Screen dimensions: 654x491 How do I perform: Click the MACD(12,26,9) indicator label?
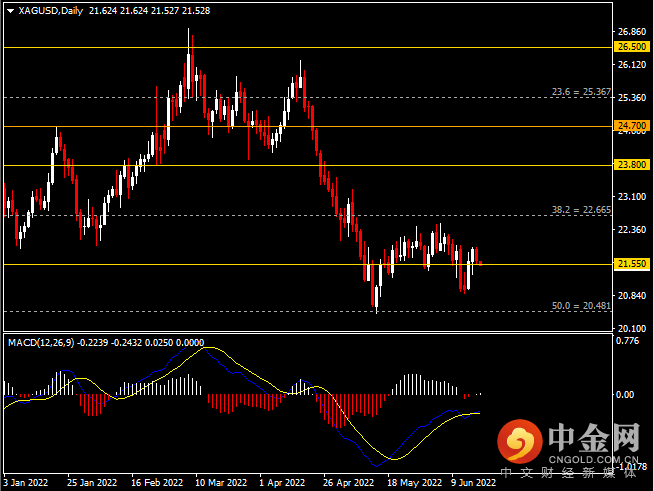tap(41, 342)
